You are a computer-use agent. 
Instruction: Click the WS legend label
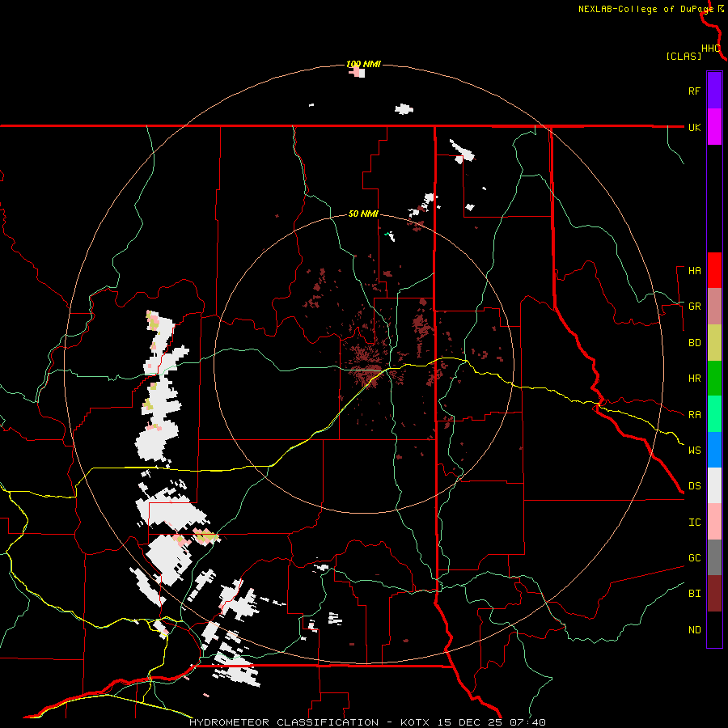click(x=694, y=451)
